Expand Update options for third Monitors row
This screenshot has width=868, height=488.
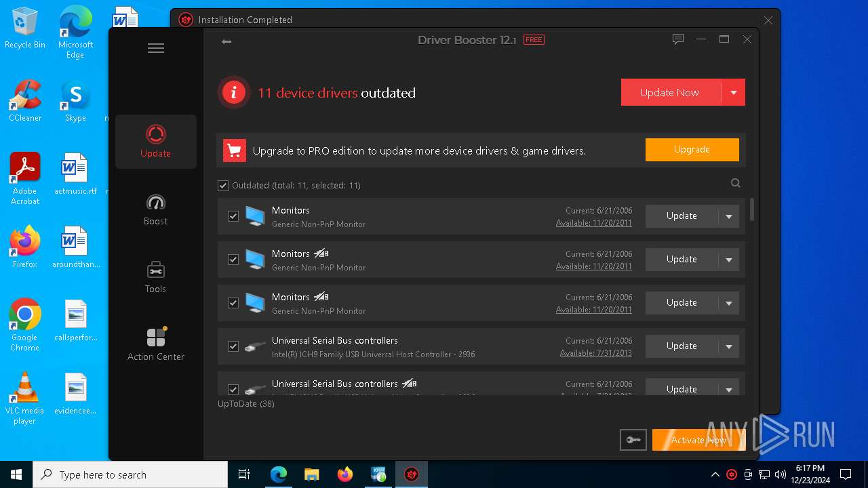(x=729, y=303)
